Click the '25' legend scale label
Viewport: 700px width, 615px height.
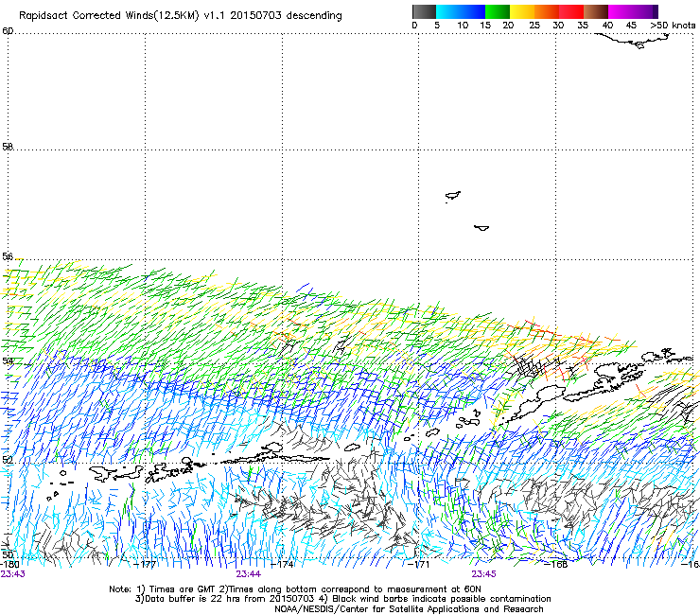click(534, 25)
